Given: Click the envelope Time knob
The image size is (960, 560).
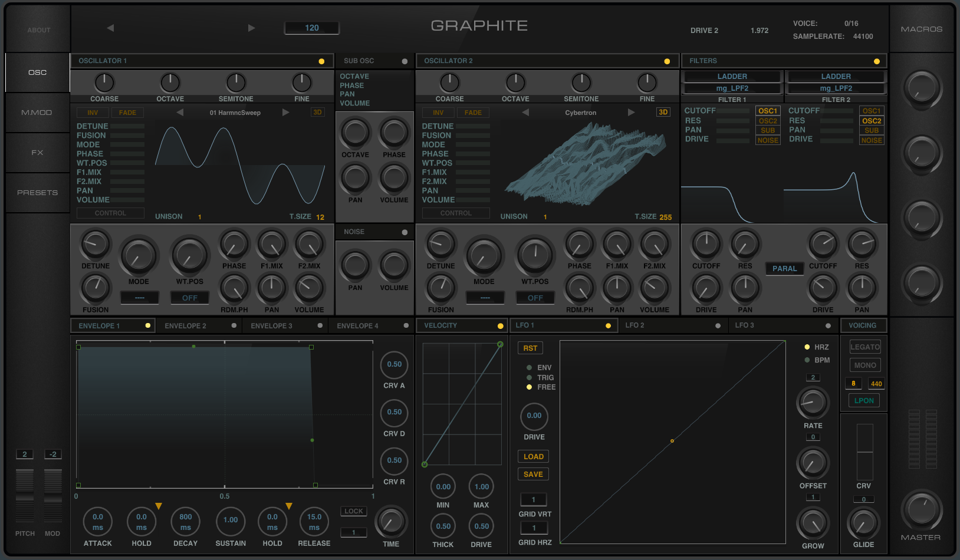Looking at the screenshot, I should click(390, 522).
